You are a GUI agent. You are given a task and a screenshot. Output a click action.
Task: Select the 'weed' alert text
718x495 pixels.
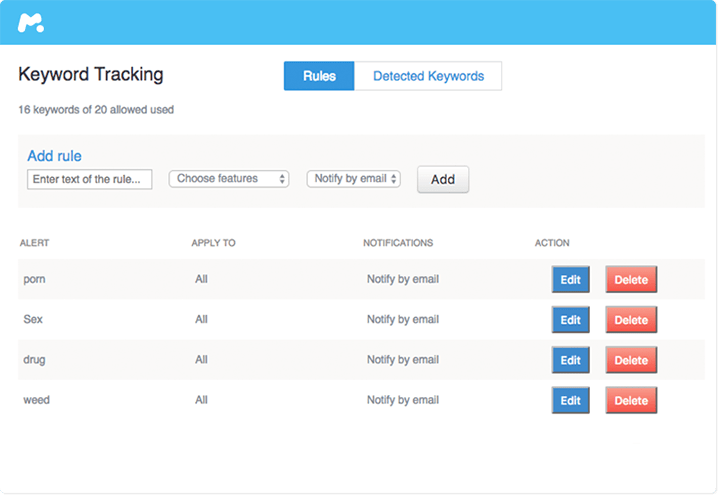[x=36, y=400]
